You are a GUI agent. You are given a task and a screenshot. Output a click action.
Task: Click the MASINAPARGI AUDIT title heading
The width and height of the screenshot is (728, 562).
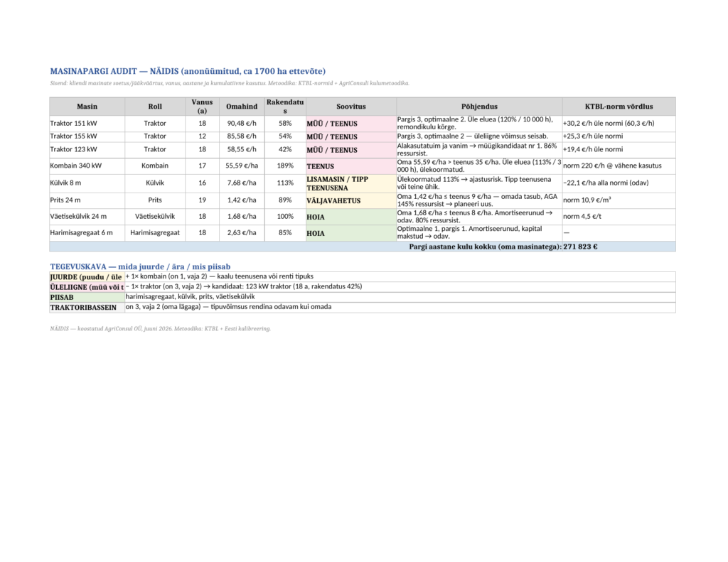tap(188, 71)
